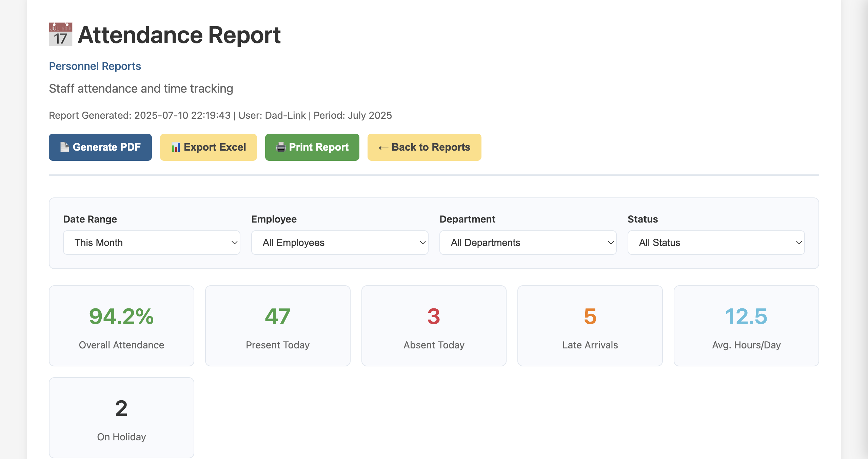Screen dimensions: 868x459
Task: Generate a PDF of the report
Action: click(100, 147)
